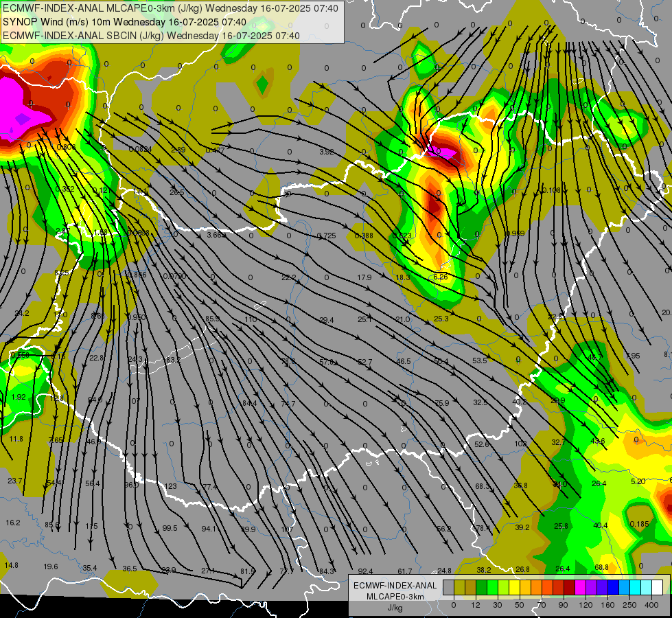Click the dark red legend swatch
Viewport: 672px width, 618px height.
point(570,587)
